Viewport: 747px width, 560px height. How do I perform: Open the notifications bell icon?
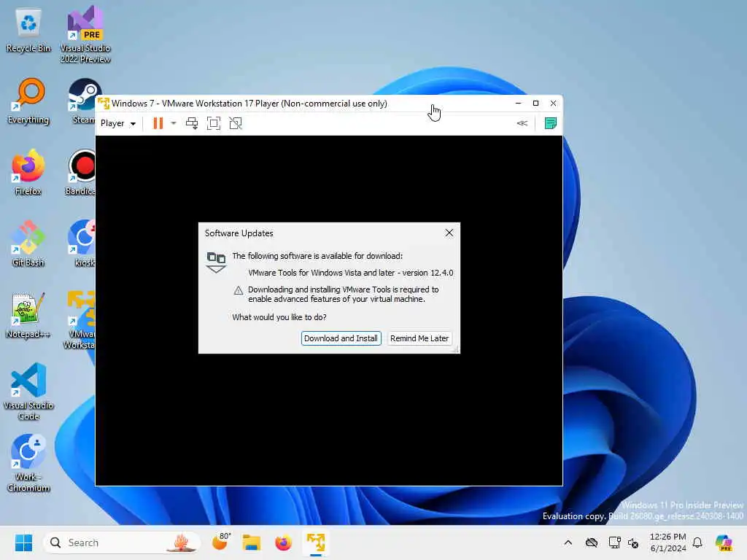(697, 542)
